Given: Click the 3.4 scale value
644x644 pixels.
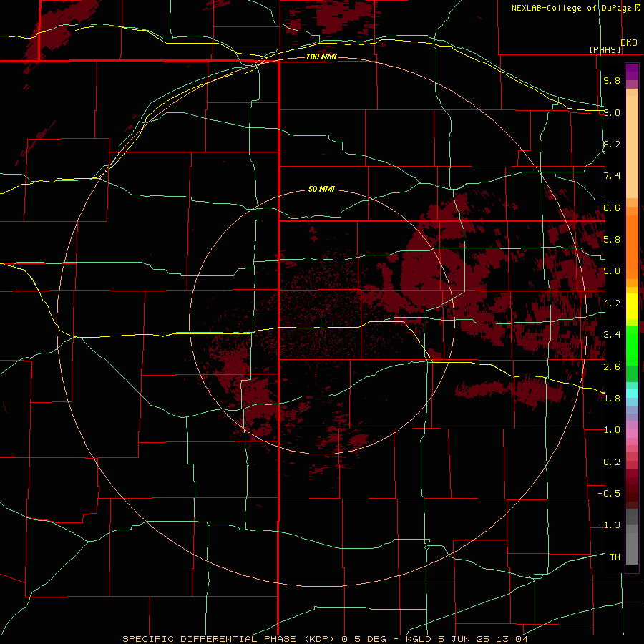Looking at the screenshot, I should 612,335.
